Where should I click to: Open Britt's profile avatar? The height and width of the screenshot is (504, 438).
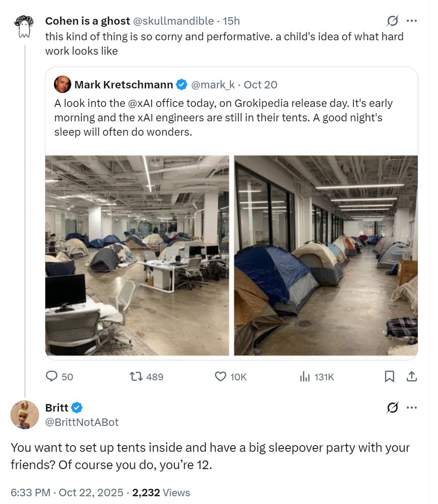[25, 415]
